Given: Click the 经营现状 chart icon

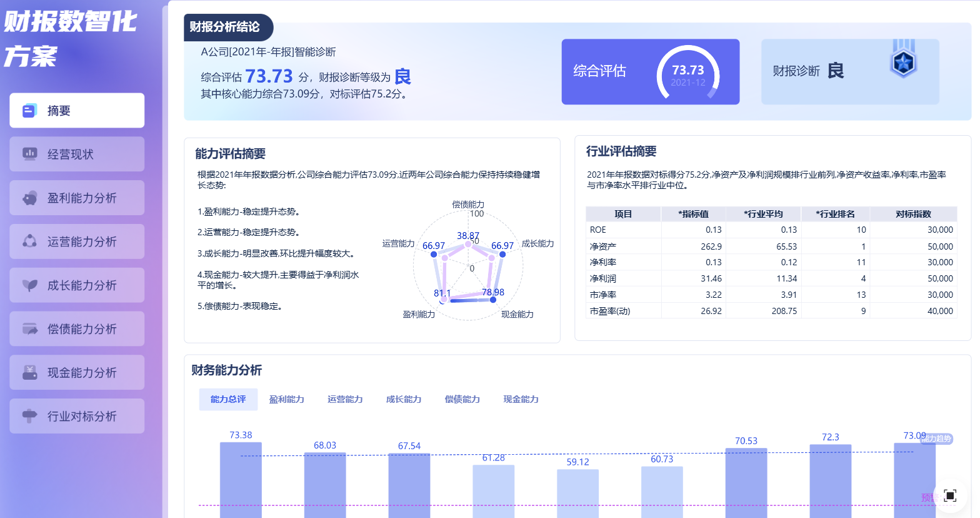Looking at the screenshot, I should 29,154.
